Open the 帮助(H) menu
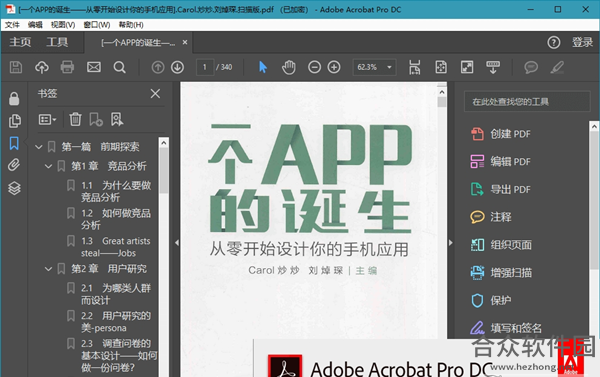The image size is (600, 377). point(131,25)
